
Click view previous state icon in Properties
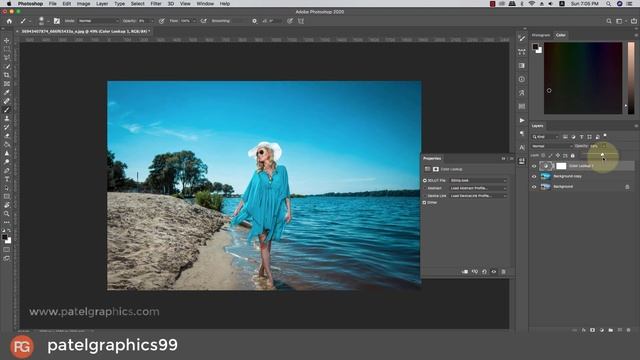(475, 271)
